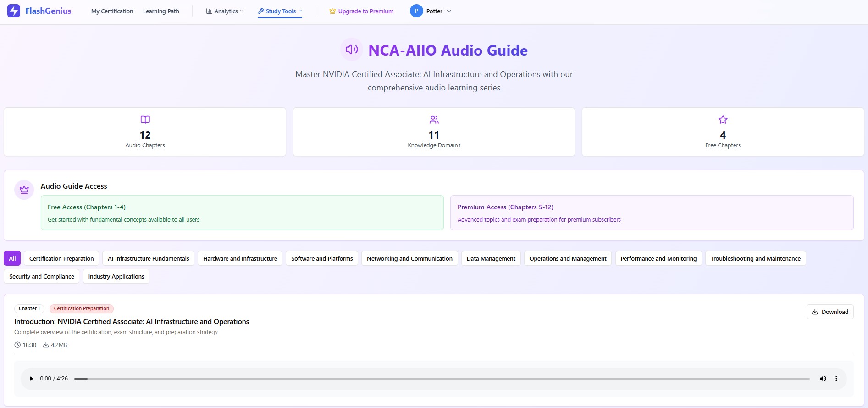Filter by Performance and Monitoring
868x408 pixels.
point(658,258)
